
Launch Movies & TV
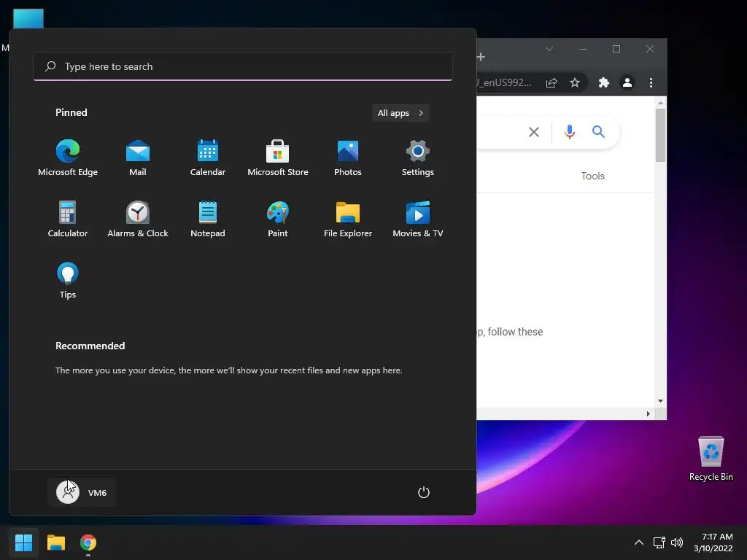tap(418, 219)
